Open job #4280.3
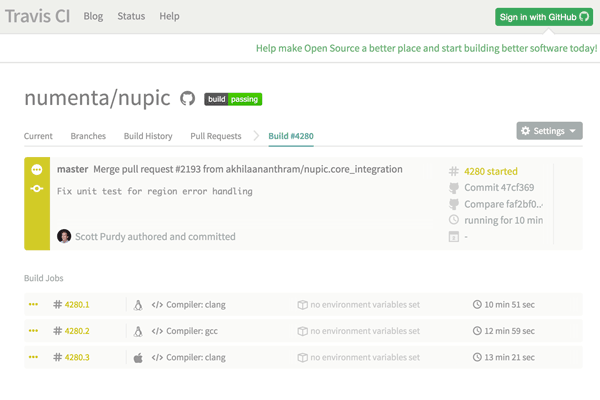 tap(77, 357)
